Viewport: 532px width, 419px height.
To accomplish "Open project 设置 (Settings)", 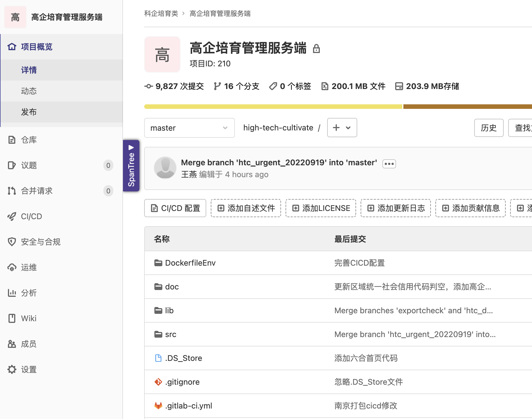I will coord(29,369).
